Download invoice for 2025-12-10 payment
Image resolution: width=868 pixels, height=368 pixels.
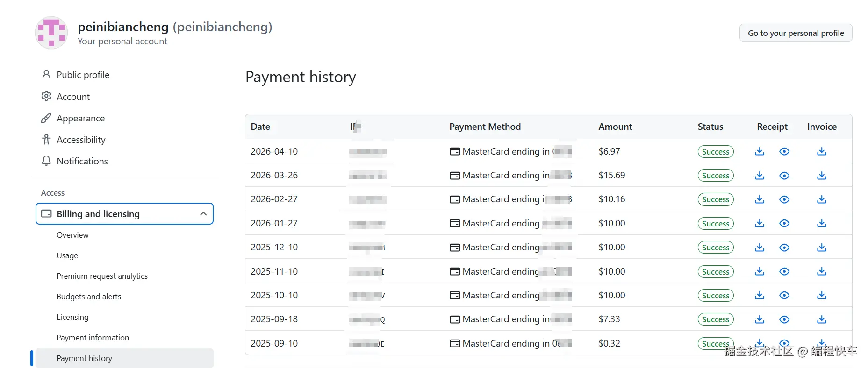click(x=822, y=248)
